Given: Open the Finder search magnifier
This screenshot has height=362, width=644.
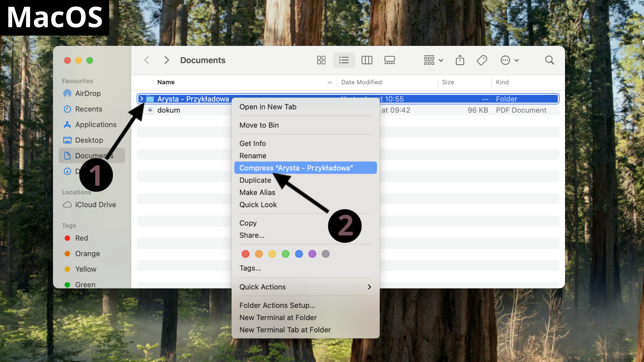Looking at the screenshot, I should tap(550, 60).
